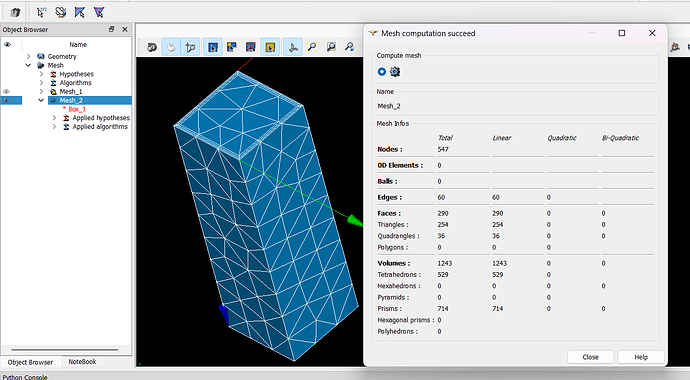The image size is (690, 380).
Task: Click the blue-magenta triangle cursor filter icon
Action: 80,12
